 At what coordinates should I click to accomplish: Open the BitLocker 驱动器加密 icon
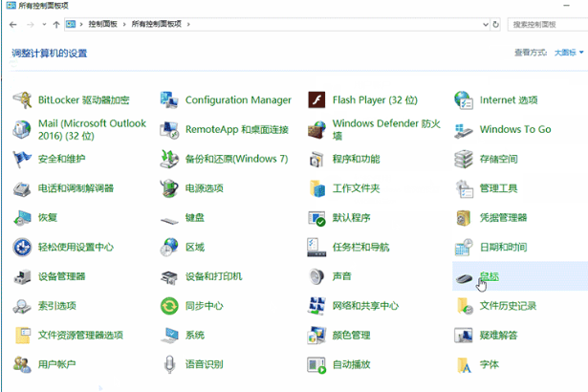coord(22,100)
